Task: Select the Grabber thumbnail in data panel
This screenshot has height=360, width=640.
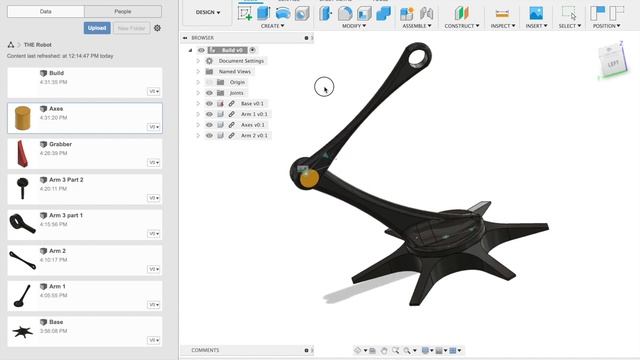Action: click(x=22, y=154)
